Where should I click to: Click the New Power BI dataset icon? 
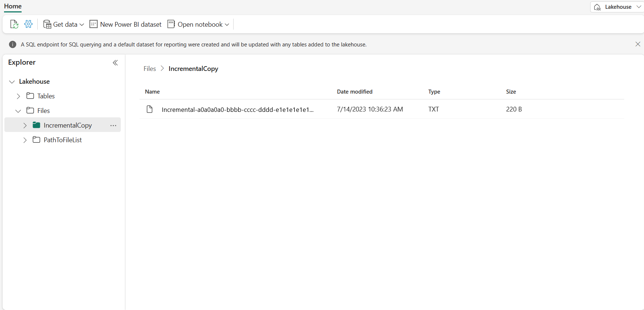click(93, 24)
